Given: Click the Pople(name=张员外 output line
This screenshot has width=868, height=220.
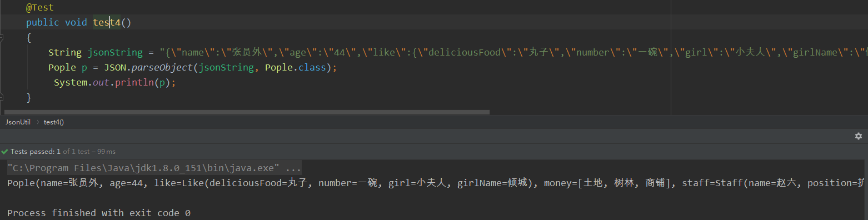Looking at the screenshot, I should (436, 183).
